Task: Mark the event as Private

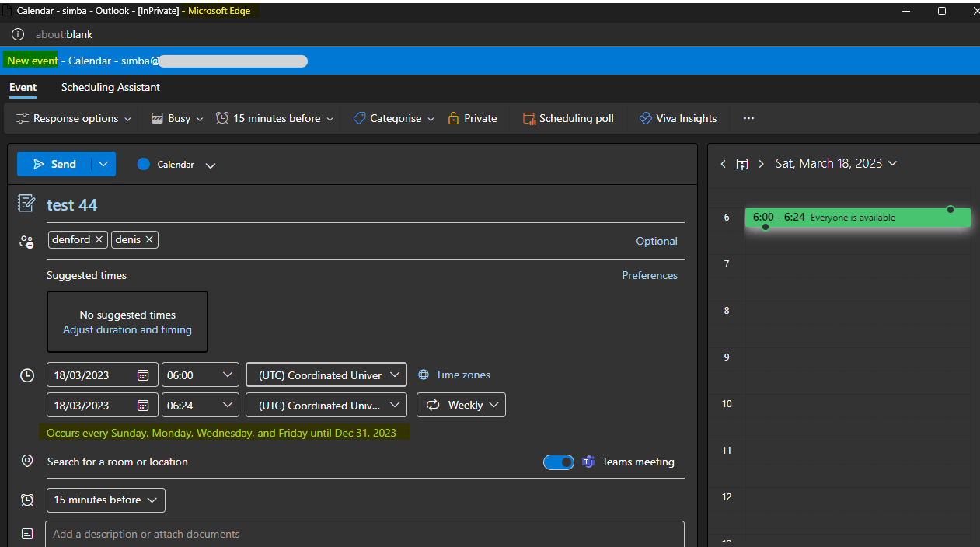Action: click(473, 118)
